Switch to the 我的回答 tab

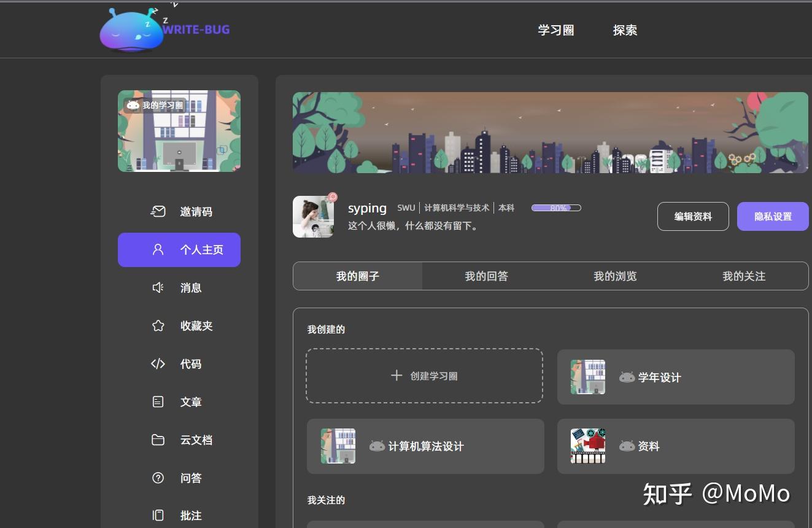click(x=485, y=276)
